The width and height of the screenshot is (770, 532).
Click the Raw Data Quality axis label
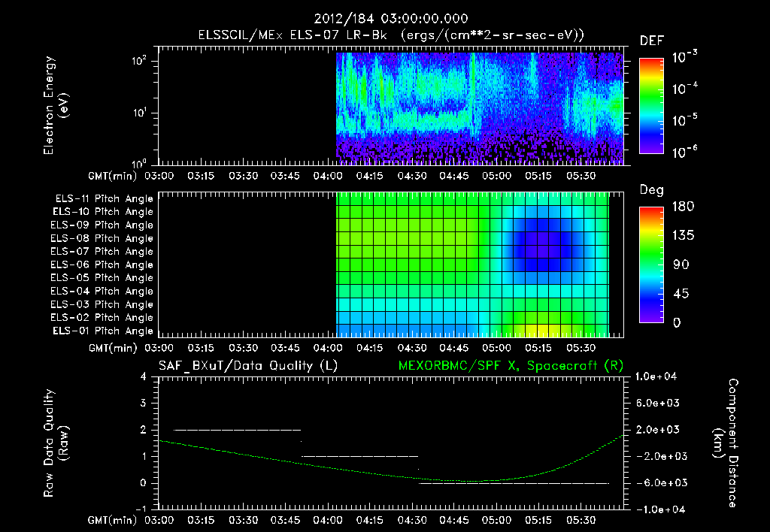(x=56, y=443)
